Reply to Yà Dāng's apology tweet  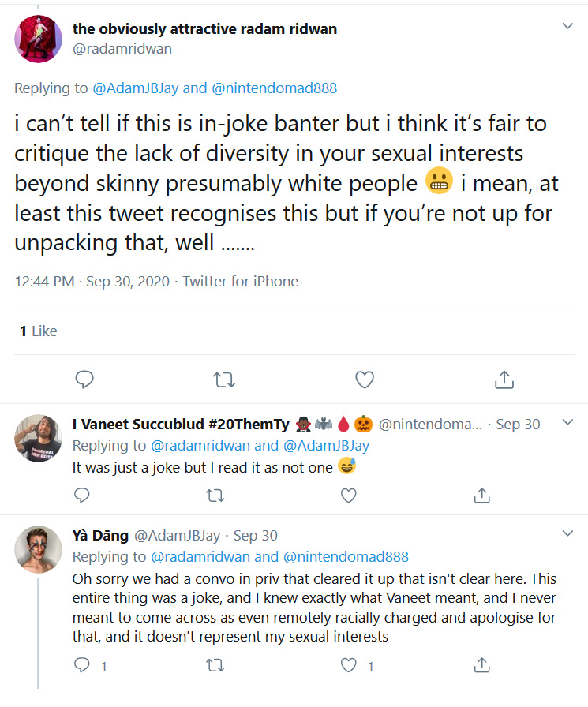click(81, 665)
